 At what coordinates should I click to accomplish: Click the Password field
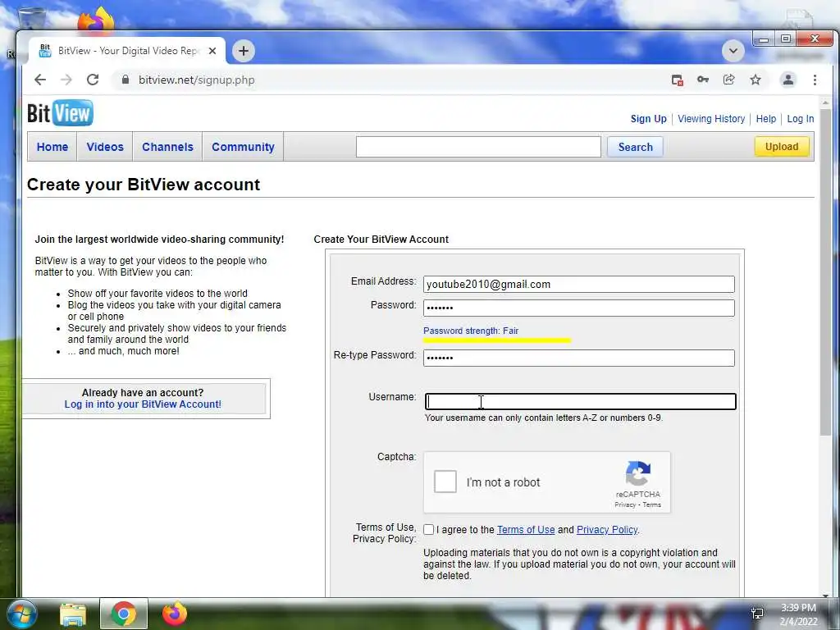coord(578,308)
